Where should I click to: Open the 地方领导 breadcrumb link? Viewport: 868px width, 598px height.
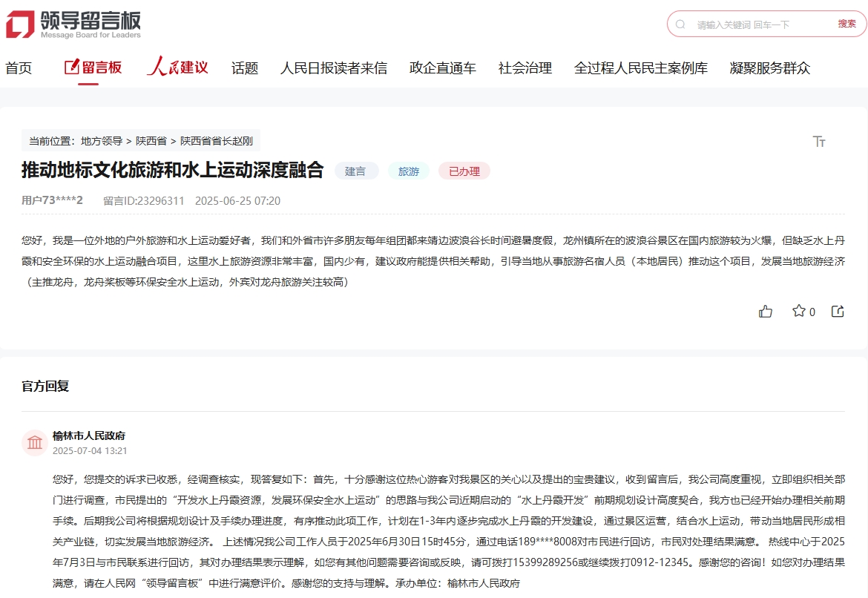coord(102,140)
